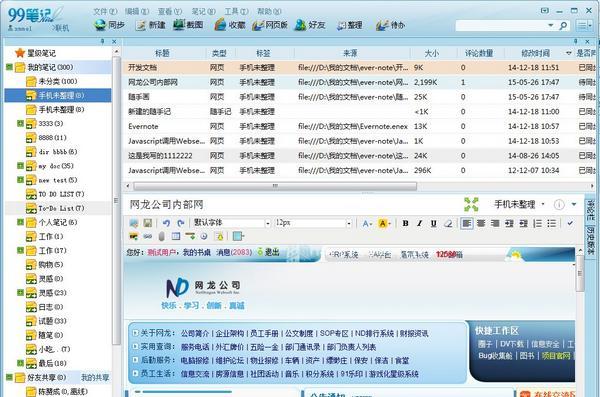Insert a table in the editor
Viewport: 600px width, 397px height.
pos(176,236)
